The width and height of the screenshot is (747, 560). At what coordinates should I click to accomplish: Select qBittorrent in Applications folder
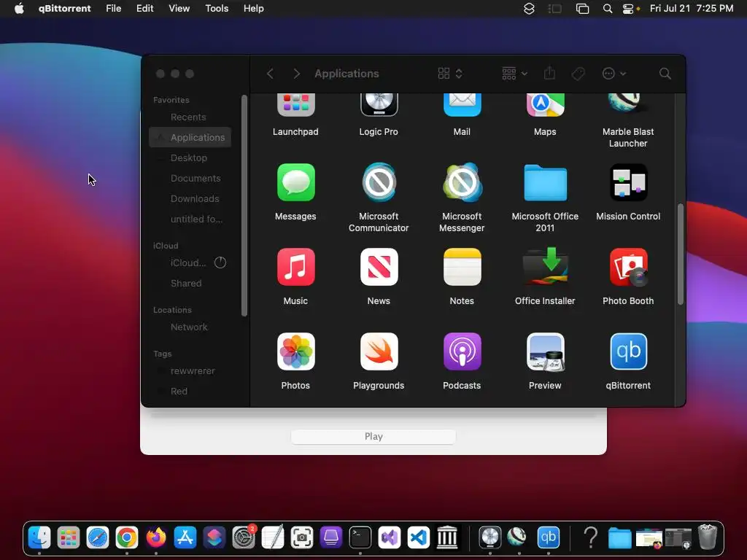628,351
